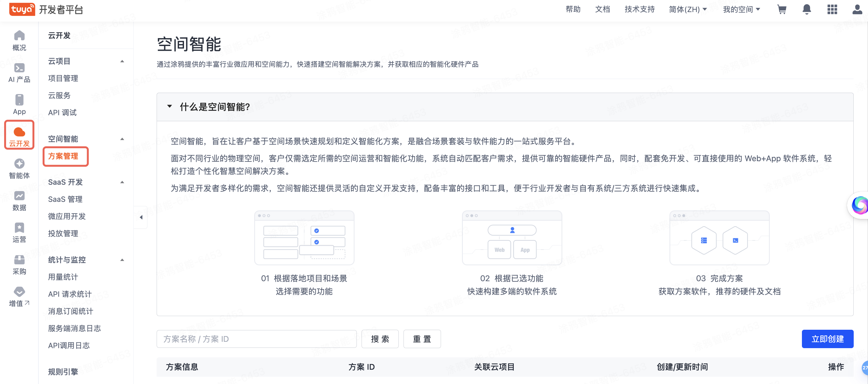Open the apps grid icon in header
This screenshot has height=384, width=868.
coord(832,10)
